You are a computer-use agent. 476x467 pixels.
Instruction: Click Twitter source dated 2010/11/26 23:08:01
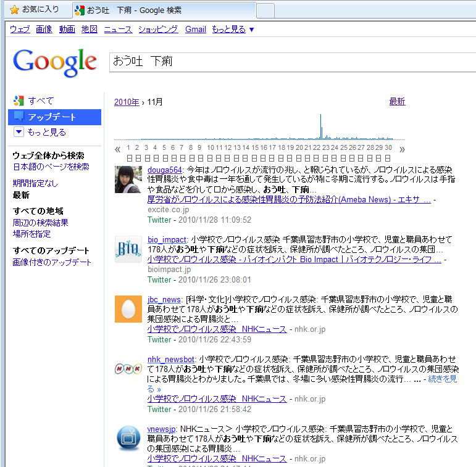coord(159,279)
